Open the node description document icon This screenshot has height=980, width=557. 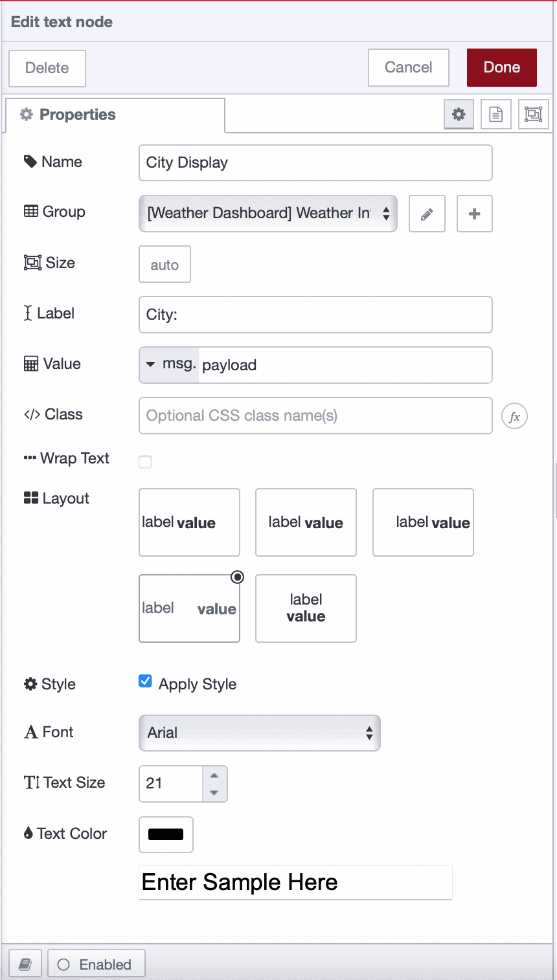point(495,114)
